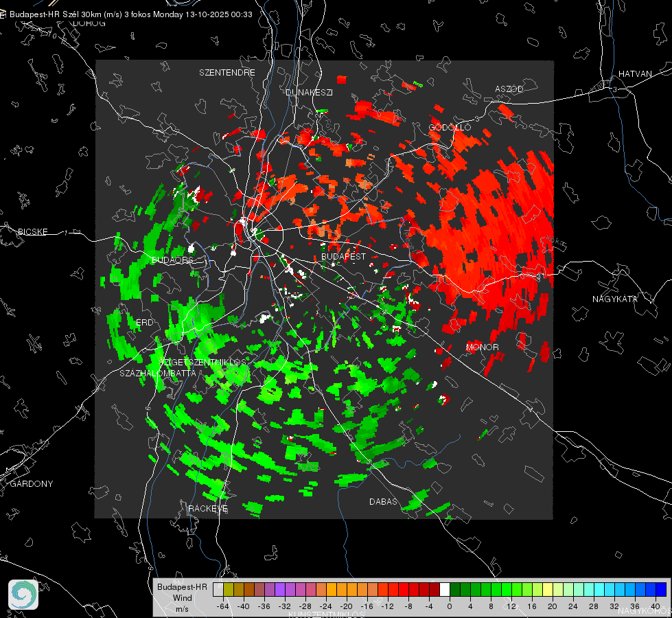Click the olive legend swatch above -64
Screen dimensions: 672x618
(228, 590)
